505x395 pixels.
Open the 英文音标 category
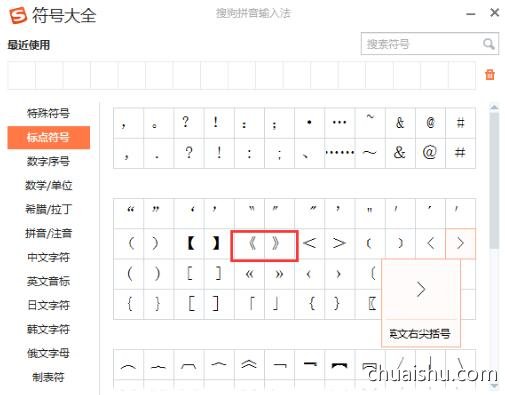(x=48, y=281)
